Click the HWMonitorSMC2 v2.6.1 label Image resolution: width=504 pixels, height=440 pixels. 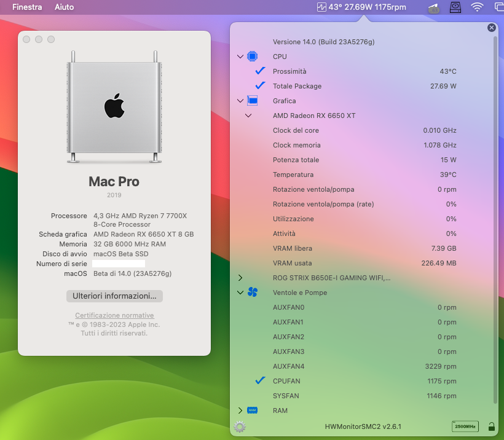(363, 426)
